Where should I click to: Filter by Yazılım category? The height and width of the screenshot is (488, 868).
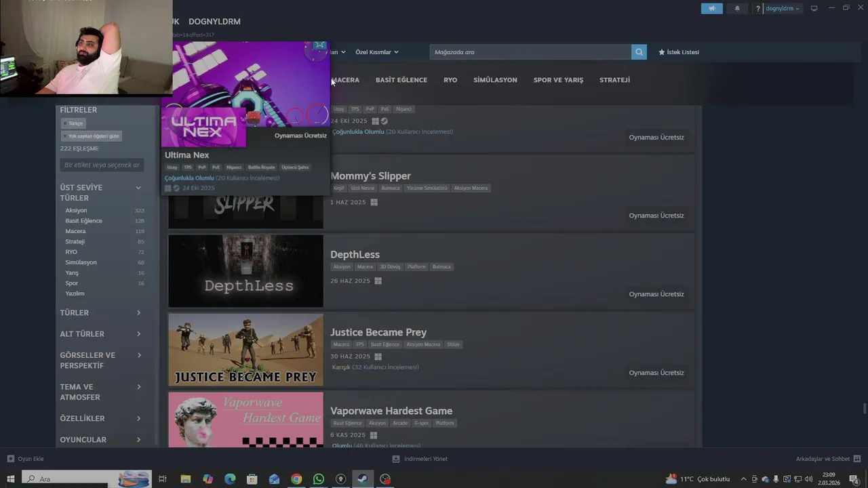[75, 293]
